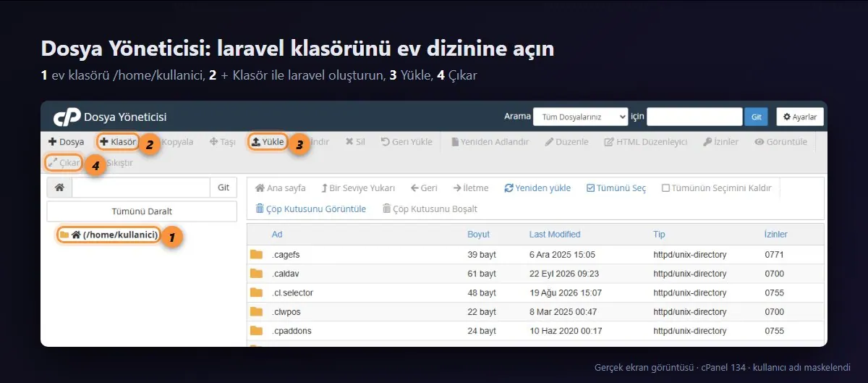
Task: Click Kopyala in the toolbar
Action: click(176, 142)
